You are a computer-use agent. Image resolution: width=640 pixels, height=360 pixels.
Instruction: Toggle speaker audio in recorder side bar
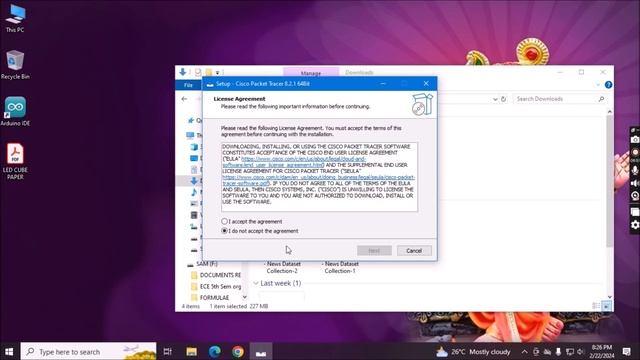pyautogui.click(x=635, y=183)
